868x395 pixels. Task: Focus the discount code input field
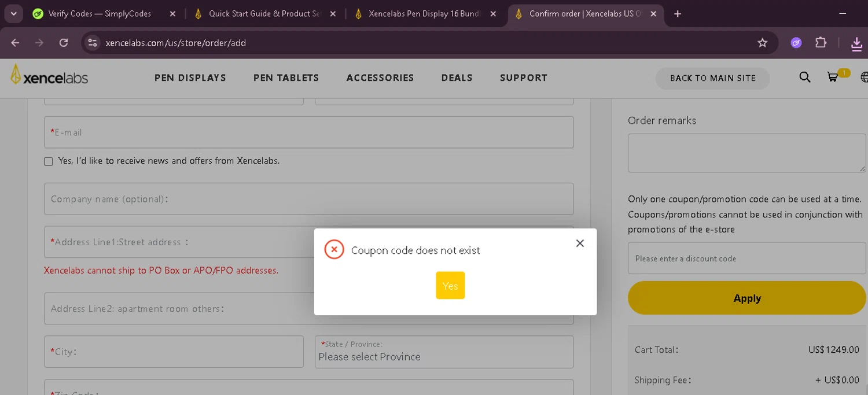tap(747, 259)
